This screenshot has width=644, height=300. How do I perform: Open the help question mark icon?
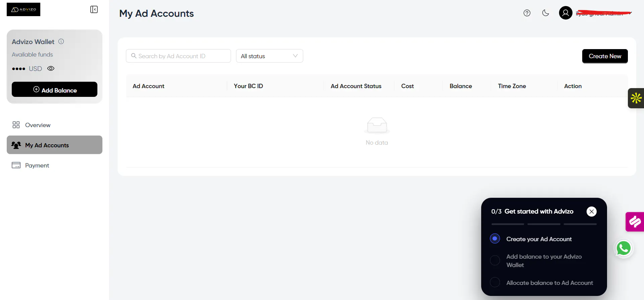pos(527,13)
